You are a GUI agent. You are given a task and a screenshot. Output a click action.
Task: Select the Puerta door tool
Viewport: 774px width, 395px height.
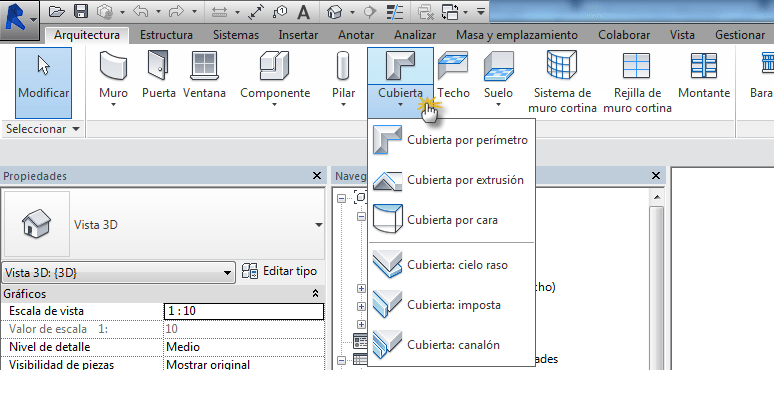(x=159, y=74)
